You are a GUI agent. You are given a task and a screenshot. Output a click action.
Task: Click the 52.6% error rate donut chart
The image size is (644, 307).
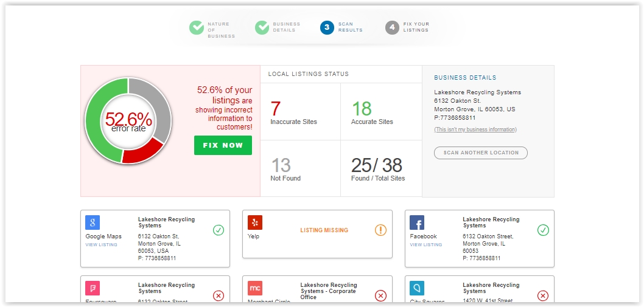click(128, 120)
